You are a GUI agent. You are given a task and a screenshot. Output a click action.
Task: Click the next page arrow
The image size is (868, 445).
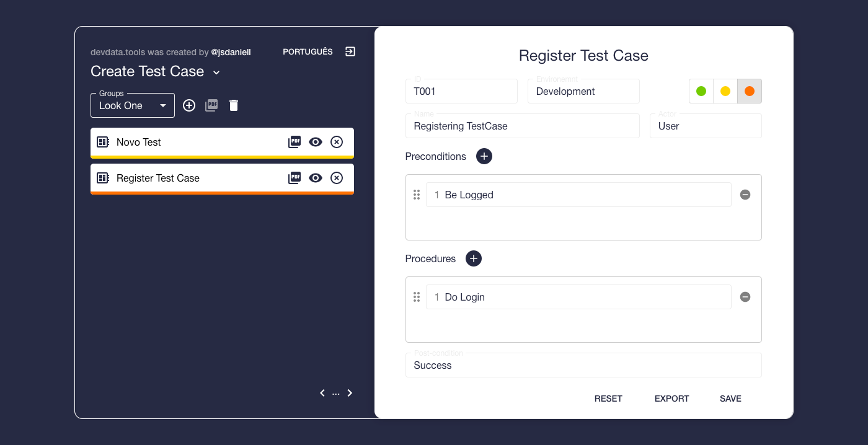pyautogui.click(x=350, y=392)
